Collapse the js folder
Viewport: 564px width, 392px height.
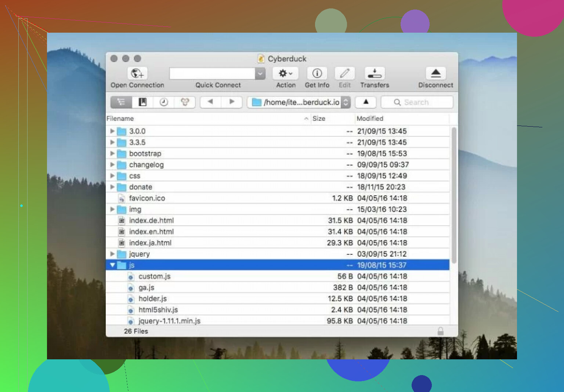112,265
